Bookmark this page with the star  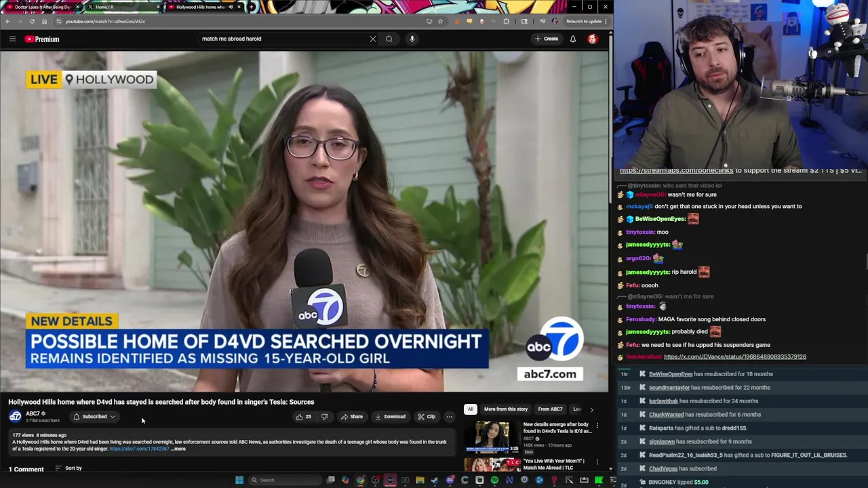point(440,21)
